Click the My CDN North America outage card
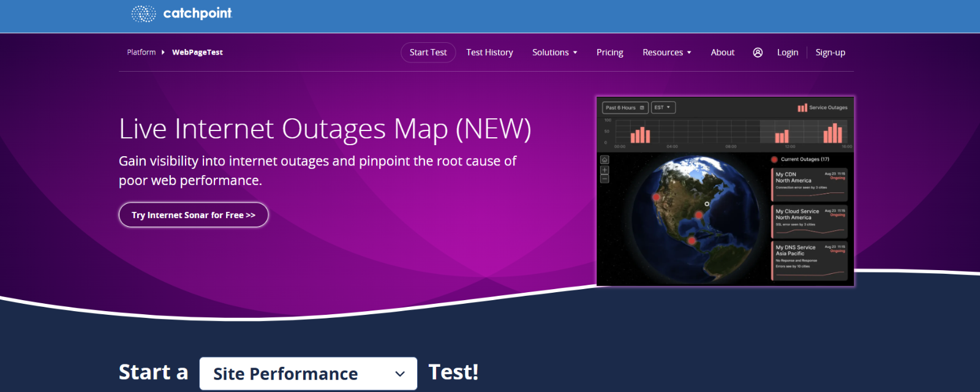This screenshot has height=392, width=980. [x=809, y=185]
